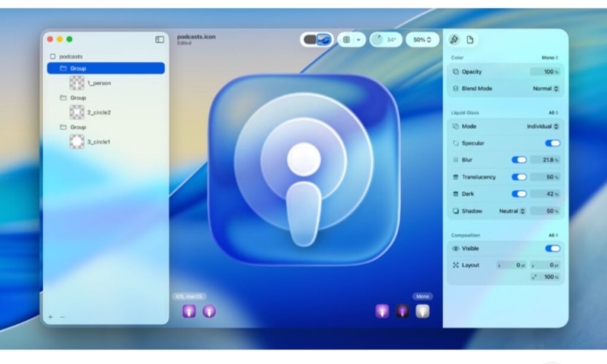607x364 pixels.
Task: Click the Layout y position field
Action: pos(545,265)
